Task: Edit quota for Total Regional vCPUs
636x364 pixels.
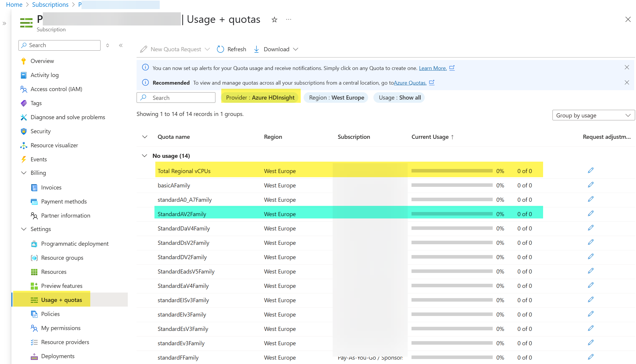Action: coord(591,170)
